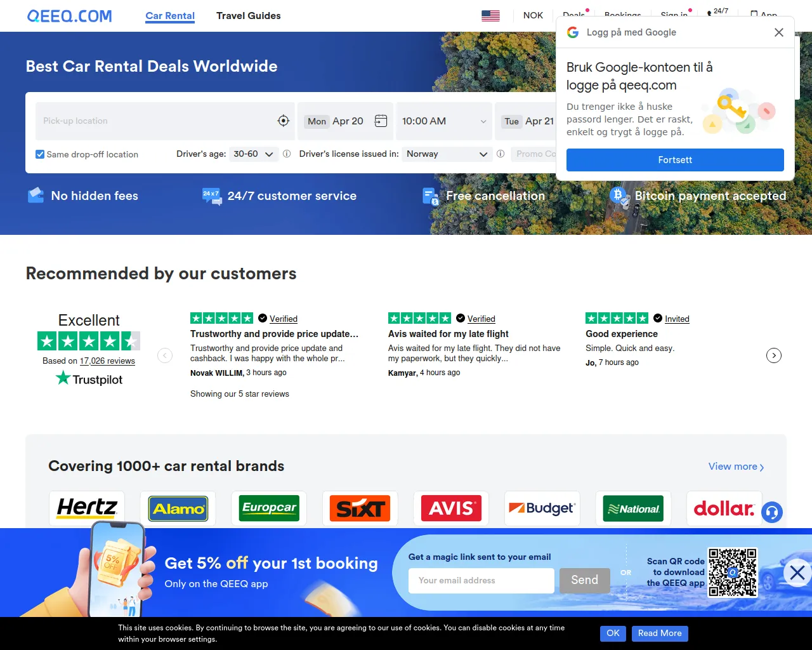Select the dollar brand logo
The height and width of the screenshot is (650, 812).
724,508
